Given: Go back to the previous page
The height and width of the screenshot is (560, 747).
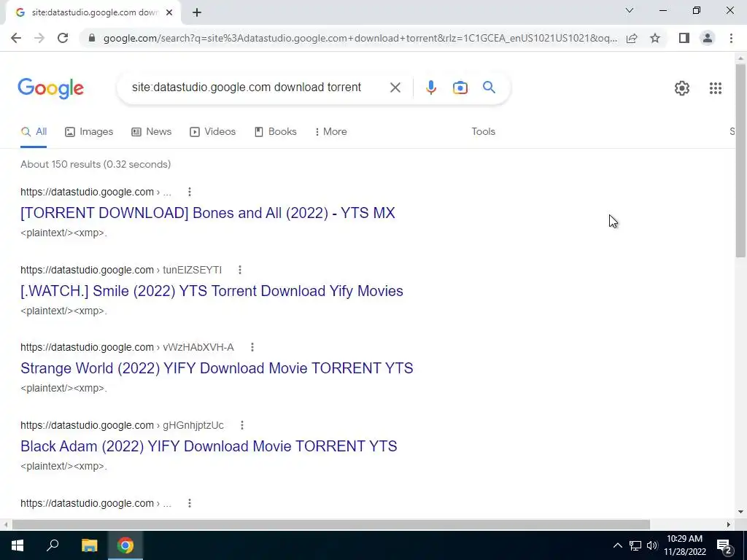Looking at the screenshot, I should [16, 38].
